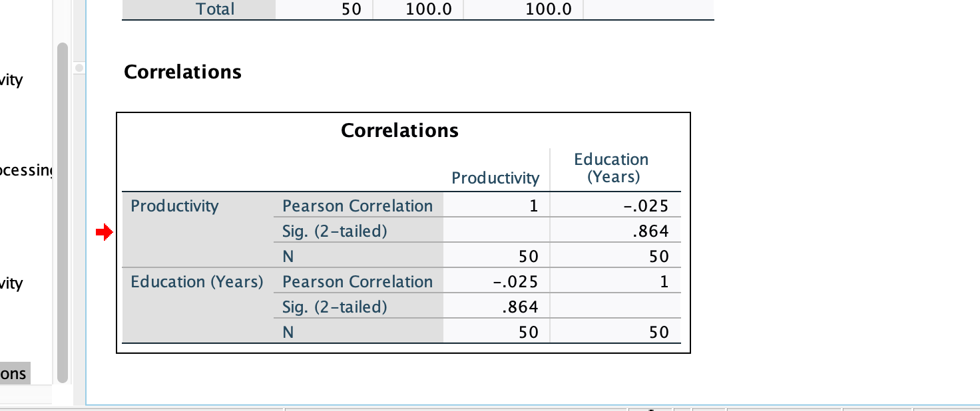
Task: Select the N value of 50
Action: pos(528,256)
